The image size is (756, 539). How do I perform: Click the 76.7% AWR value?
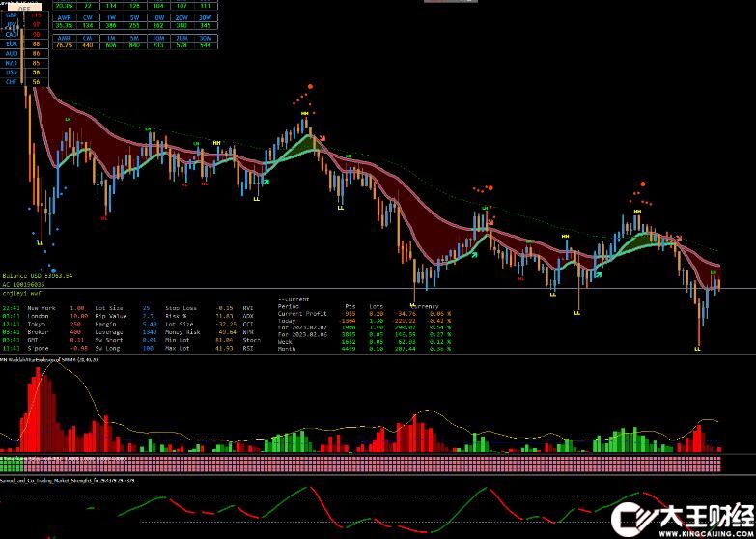point(64,45)
